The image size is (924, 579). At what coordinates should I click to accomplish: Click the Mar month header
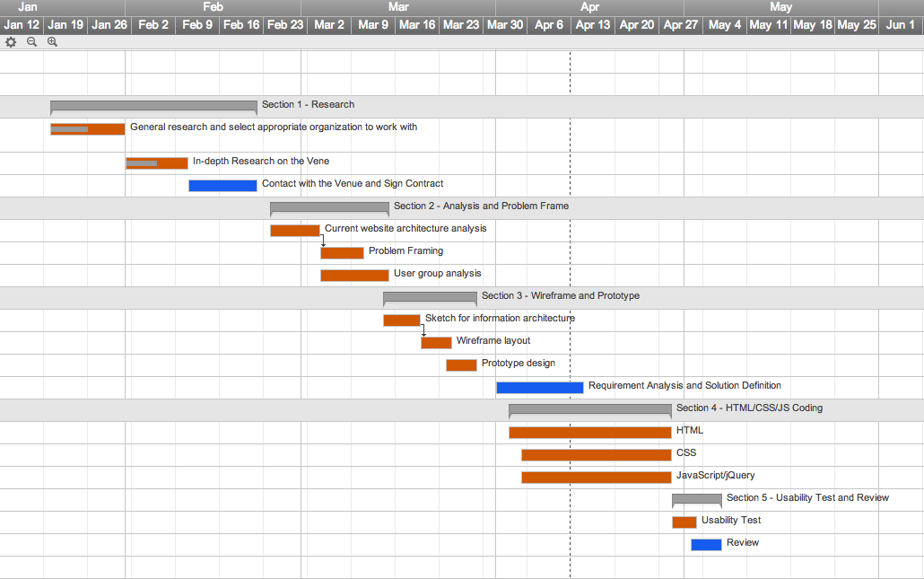coord(398,7)
